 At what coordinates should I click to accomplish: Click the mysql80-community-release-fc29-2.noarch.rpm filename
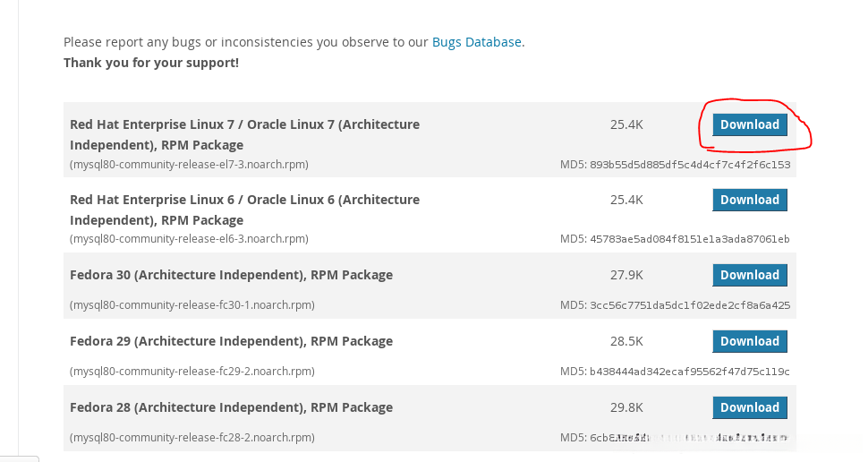point(191,372)
